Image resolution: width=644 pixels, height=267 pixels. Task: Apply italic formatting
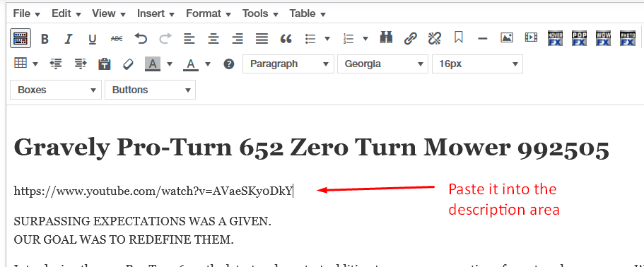click(68, 39)
